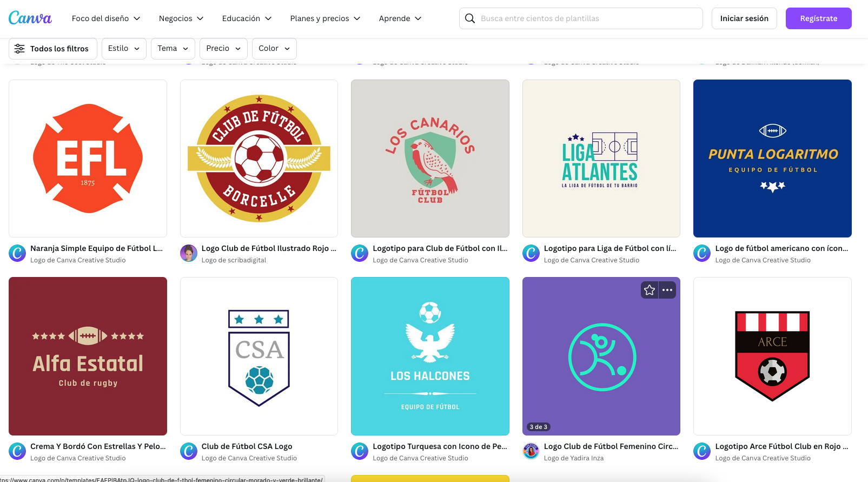
Task: Click the Iniciar sesión button
Action: point(744,18)
